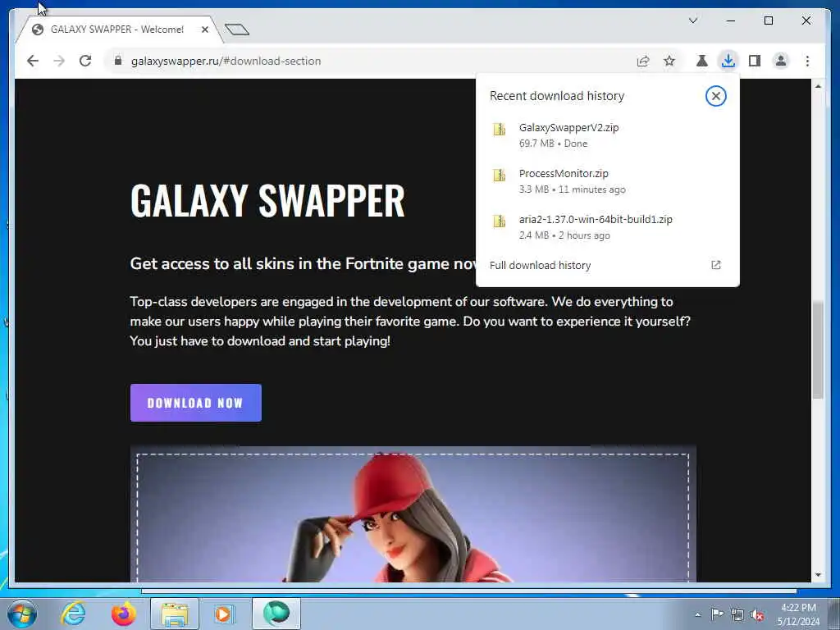Select the GALAXY SWAPPER - Welcome! tab
The width and height of the screenshot is (840, 630).
pyautogui.click(x=116, y=30)
